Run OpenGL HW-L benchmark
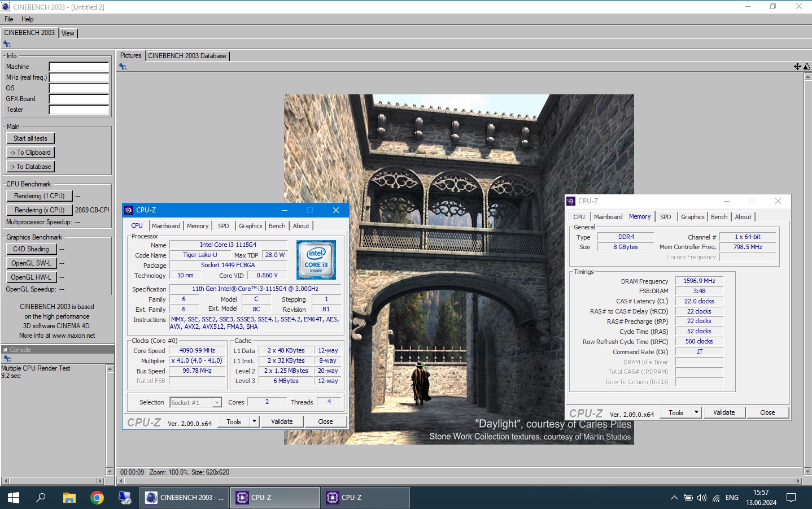Image resolution: width=812 pixels, height=509 pixels. [31, 277]
